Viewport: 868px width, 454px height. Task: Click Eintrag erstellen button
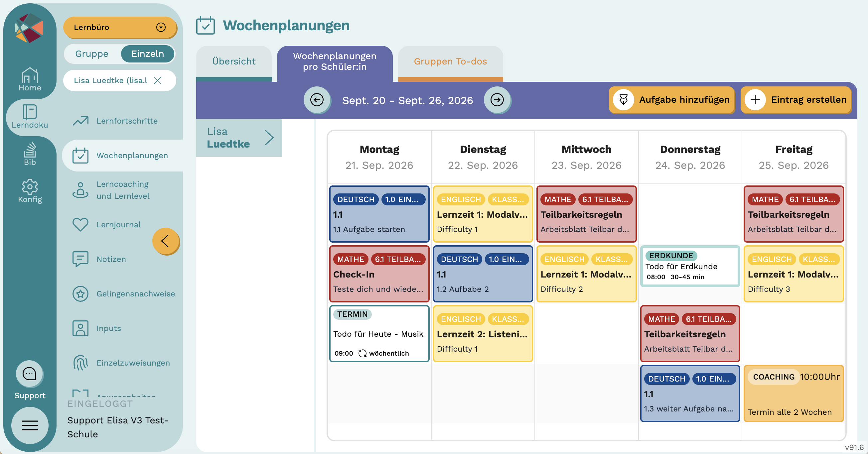(x=796, y=100)
